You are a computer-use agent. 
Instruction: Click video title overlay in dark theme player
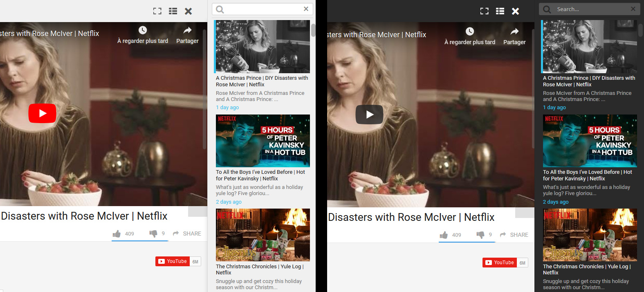(377, 35)
